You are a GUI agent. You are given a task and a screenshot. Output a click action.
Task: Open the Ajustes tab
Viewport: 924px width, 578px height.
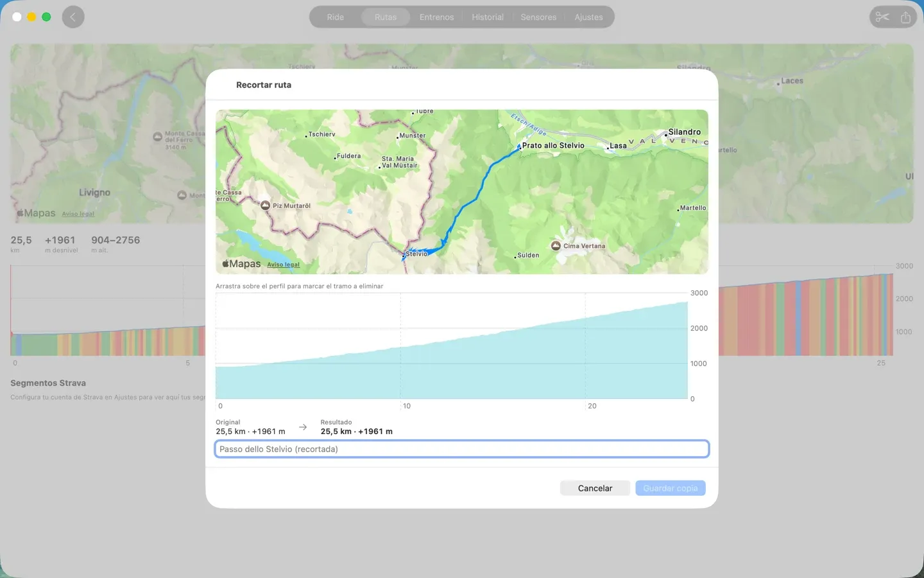[588, 17]
